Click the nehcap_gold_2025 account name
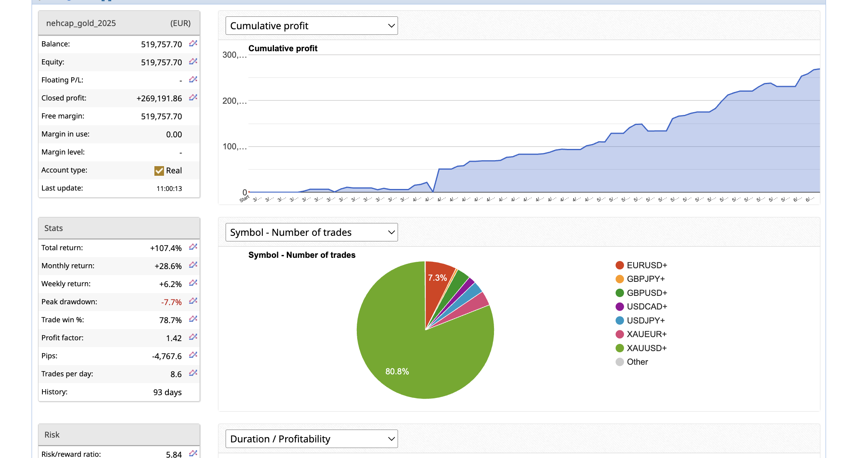This screenshot has width=868, height=458. tap(81, 23)
